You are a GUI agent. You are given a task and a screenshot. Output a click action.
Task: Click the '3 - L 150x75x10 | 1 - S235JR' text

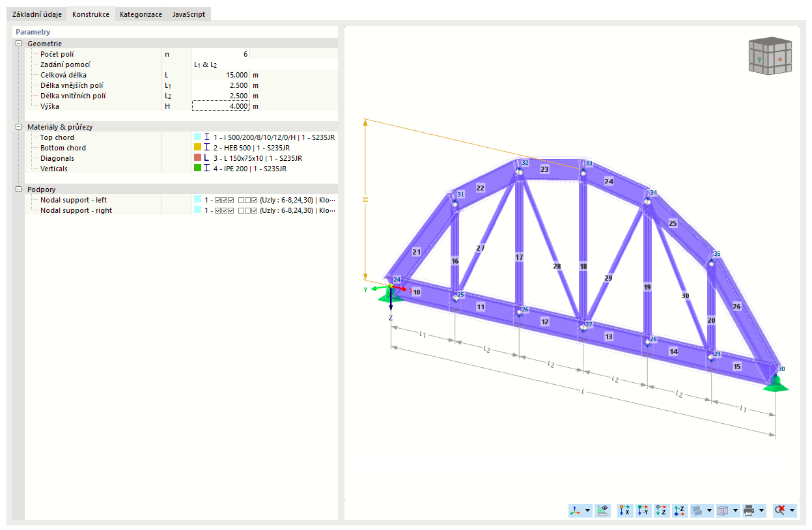coord(258,158)
